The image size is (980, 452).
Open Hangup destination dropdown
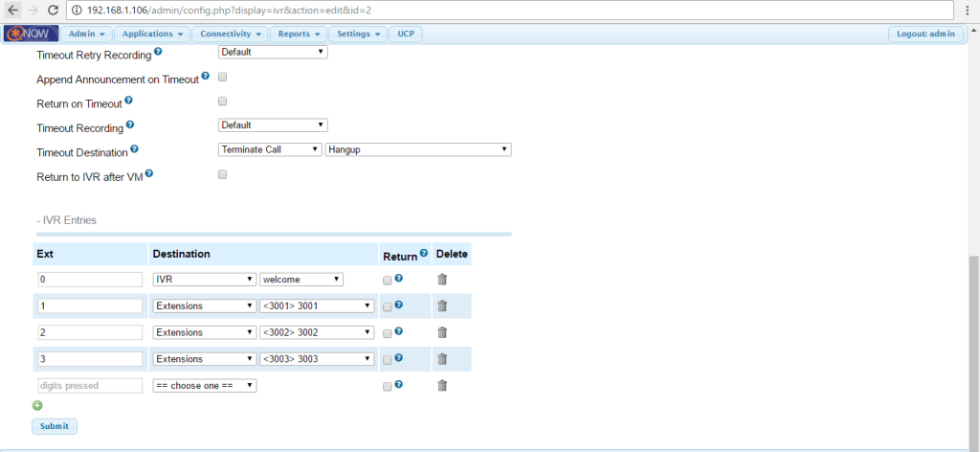(x=418, y=150)
